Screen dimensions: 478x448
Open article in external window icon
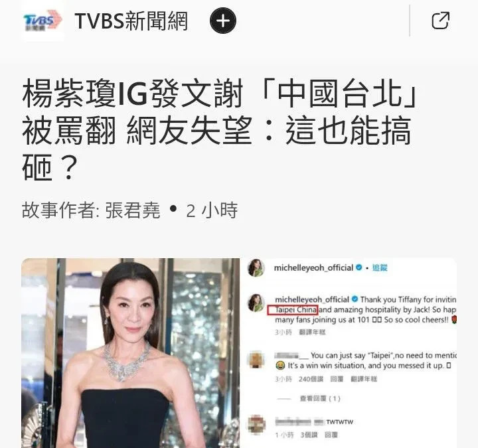(441, 21)
